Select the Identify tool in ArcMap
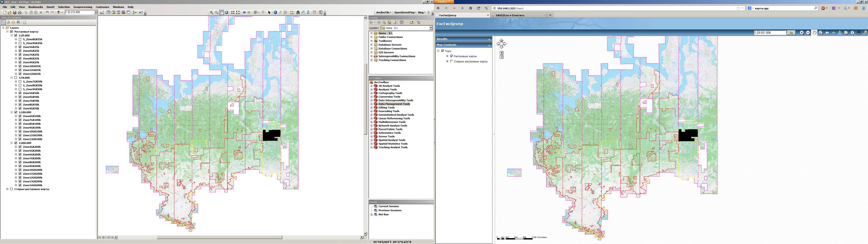The width and height of the screenshot is (868, 244). [275, 12]
